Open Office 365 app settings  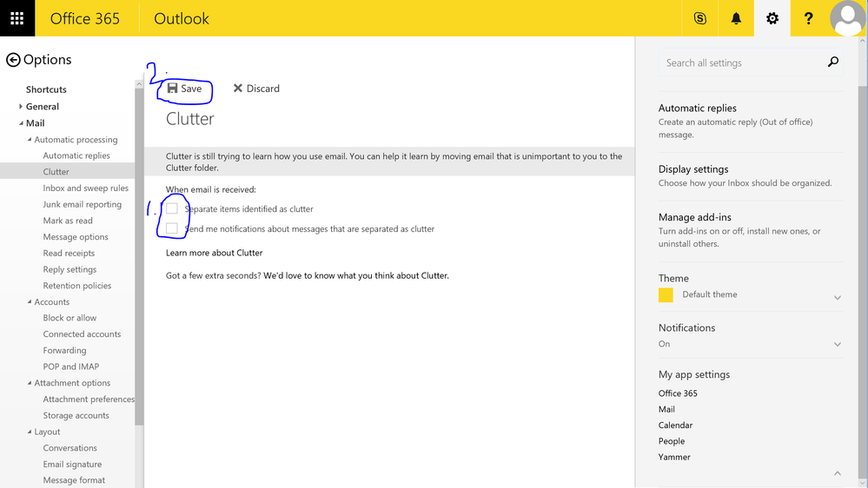point(678,393)
